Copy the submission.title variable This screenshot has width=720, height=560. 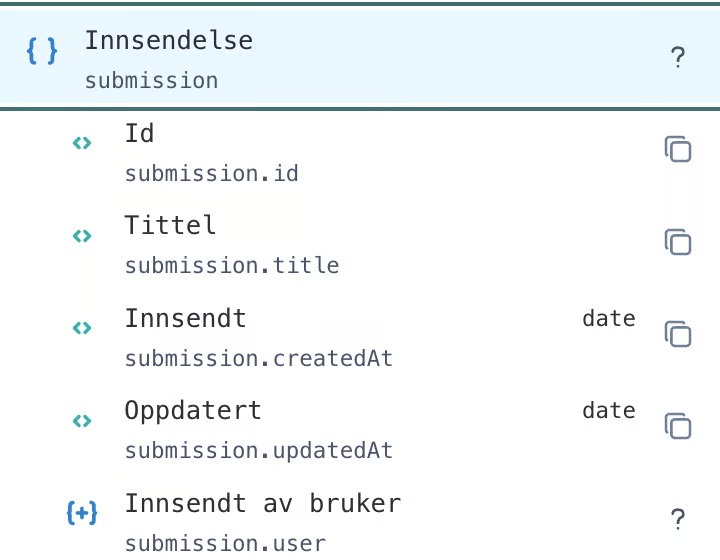point(678,242)
